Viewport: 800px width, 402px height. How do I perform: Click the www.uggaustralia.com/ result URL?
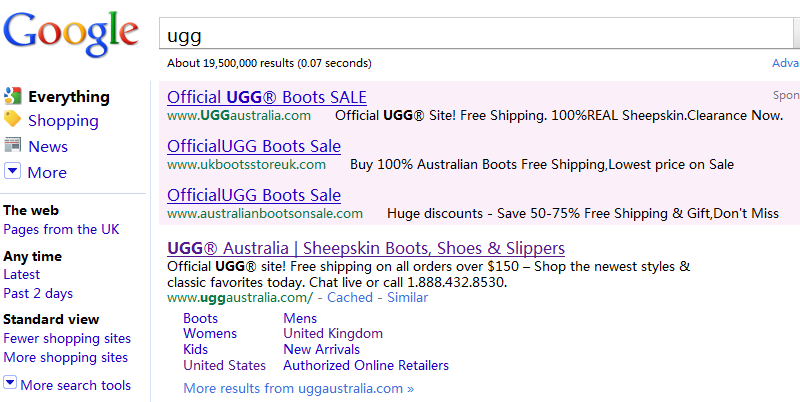(x=240, y=297)
